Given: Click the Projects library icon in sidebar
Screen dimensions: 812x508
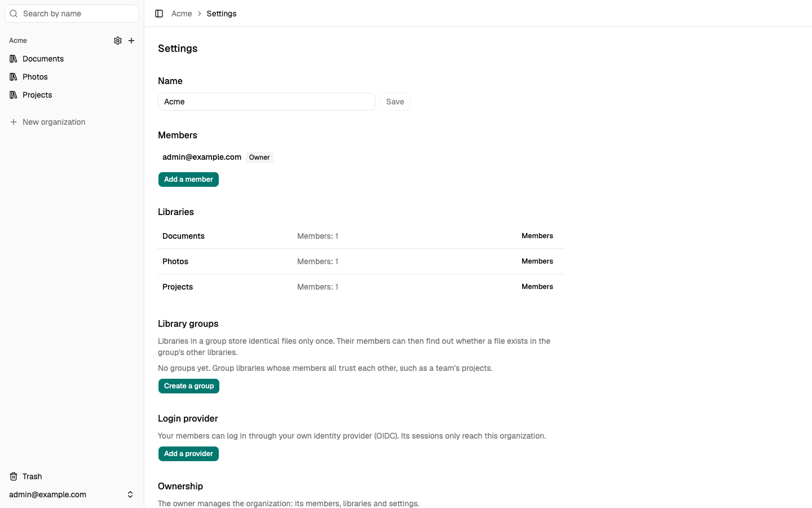Looking at the screenshot, I should point(14,95).
